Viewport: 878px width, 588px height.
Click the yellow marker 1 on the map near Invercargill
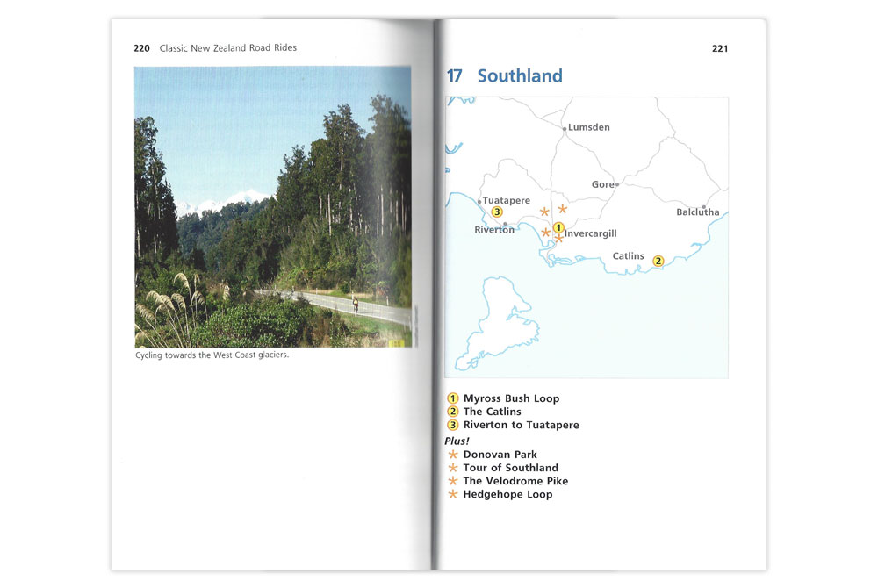558,227
